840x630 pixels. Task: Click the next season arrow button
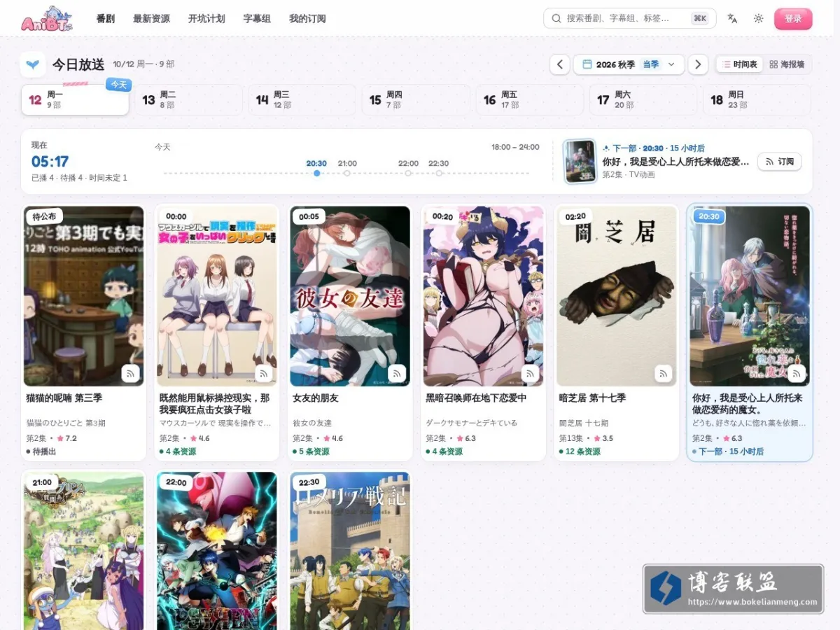point(698,64)
